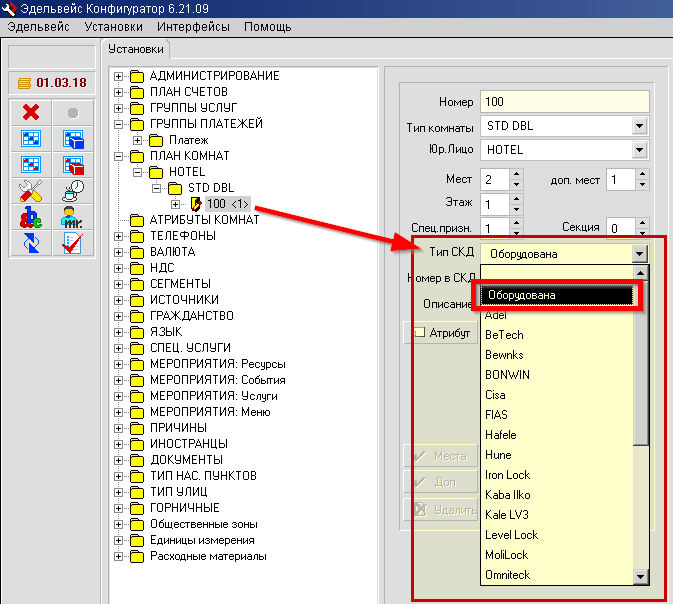Increase the Мест value with up arrow
The image size is (673, 604).
(x=517, y=174)
